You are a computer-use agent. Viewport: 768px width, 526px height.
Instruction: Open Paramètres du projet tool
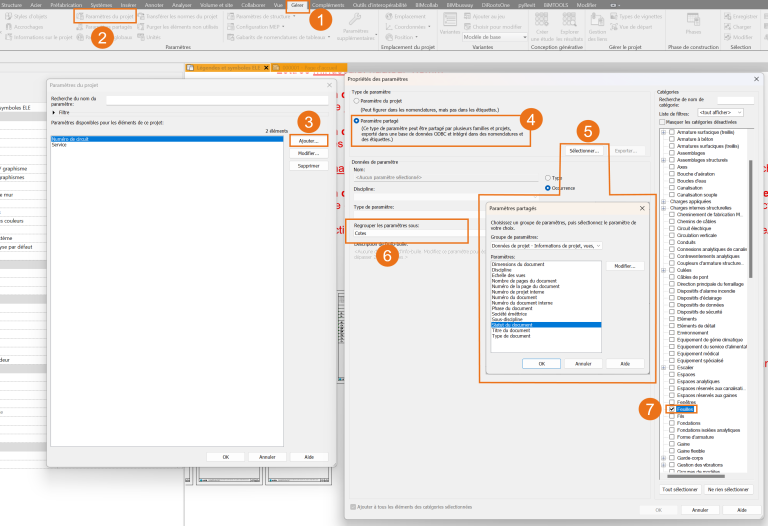(105, 16)
